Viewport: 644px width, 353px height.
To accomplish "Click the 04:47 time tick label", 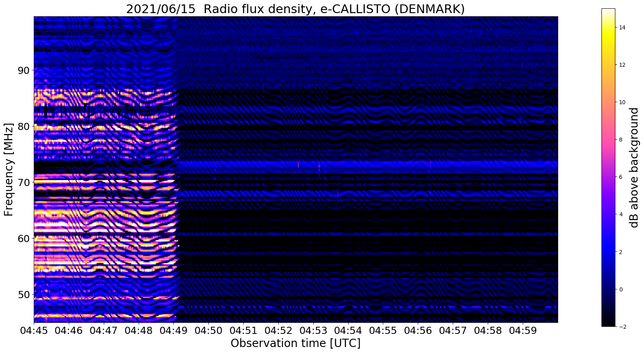I will coord(104,330).
